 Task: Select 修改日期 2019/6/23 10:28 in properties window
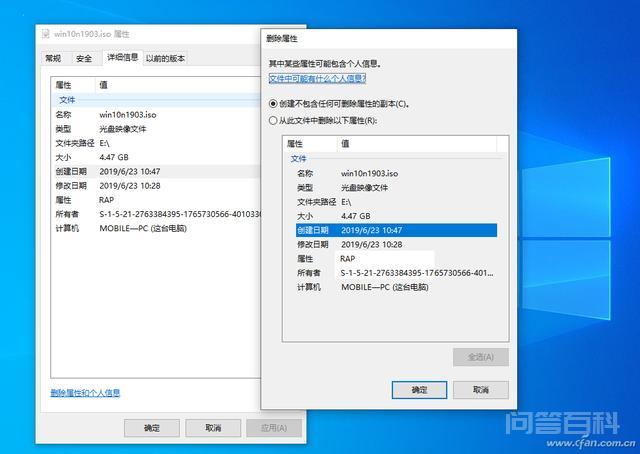pos(157,186)
